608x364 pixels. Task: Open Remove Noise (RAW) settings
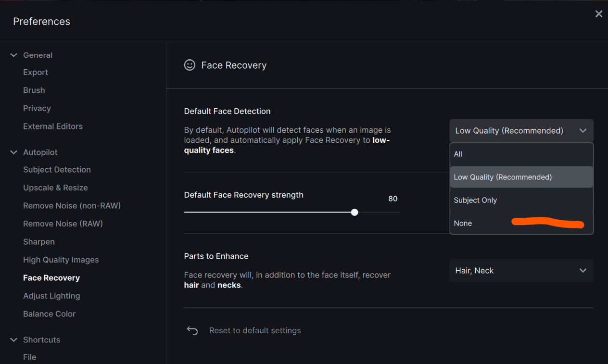tap(63, 224)
